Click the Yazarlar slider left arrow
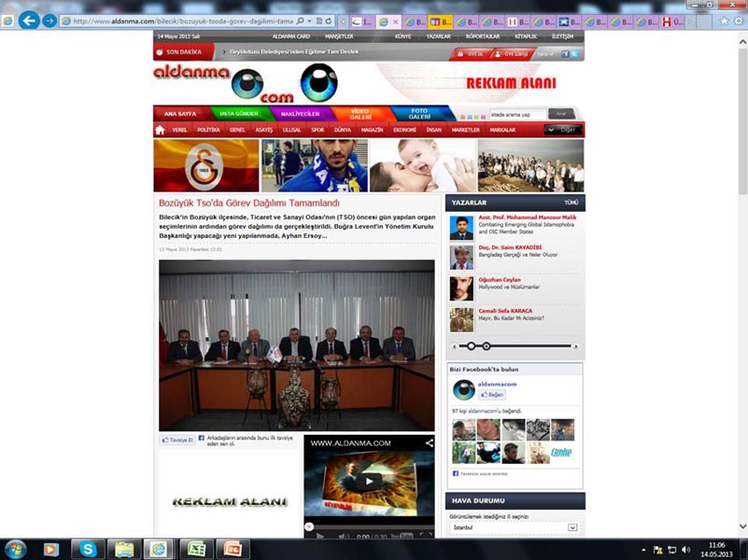 (454, 346)
